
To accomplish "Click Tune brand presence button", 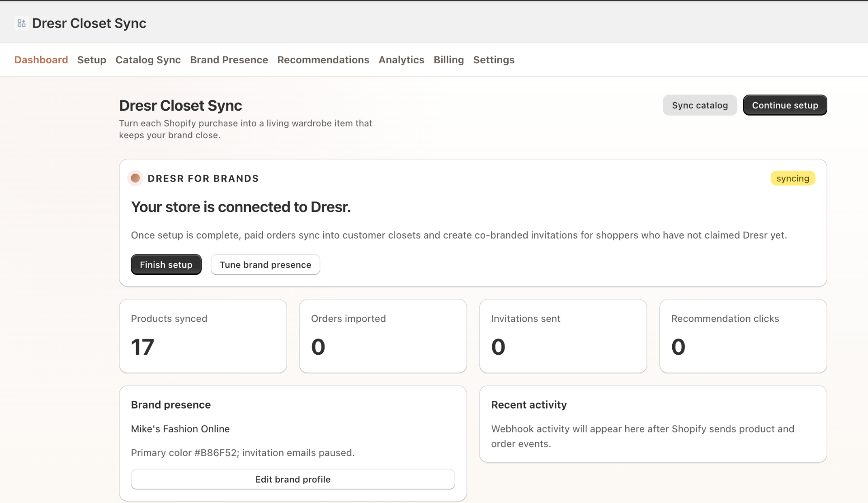I will [265, 265].
